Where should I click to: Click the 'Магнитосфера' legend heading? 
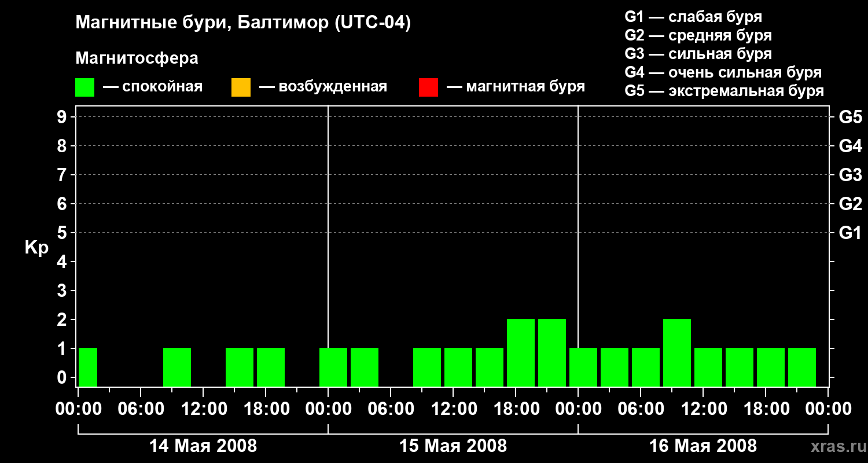(137, 58)
